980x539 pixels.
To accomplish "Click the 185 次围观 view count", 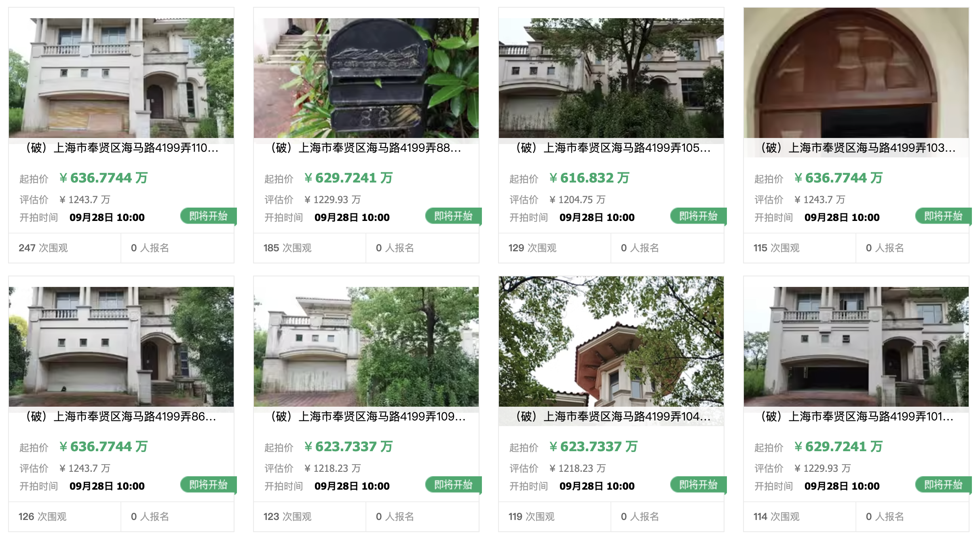I will tap(287, 248).
